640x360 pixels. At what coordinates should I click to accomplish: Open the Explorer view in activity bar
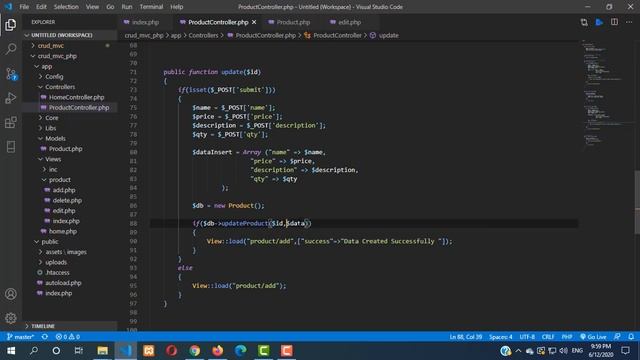pyautogui.click(x=11, y=25)
